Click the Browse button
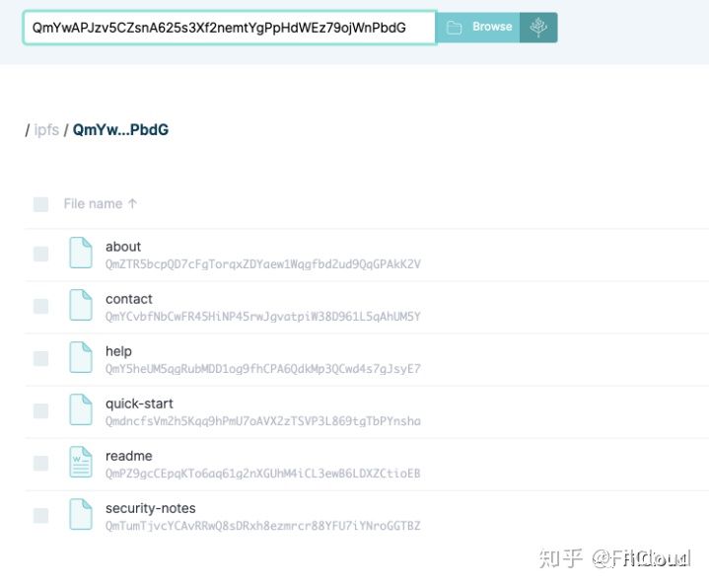Image resolution: width=709 pixels, height=588 pixels. (x=478, y=28)
